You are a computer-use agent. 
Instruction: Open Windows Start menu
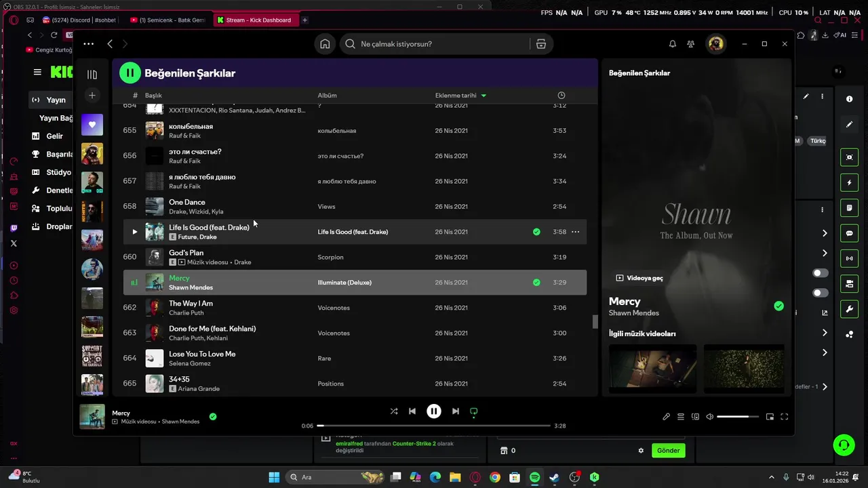click(x=274, y=477)
